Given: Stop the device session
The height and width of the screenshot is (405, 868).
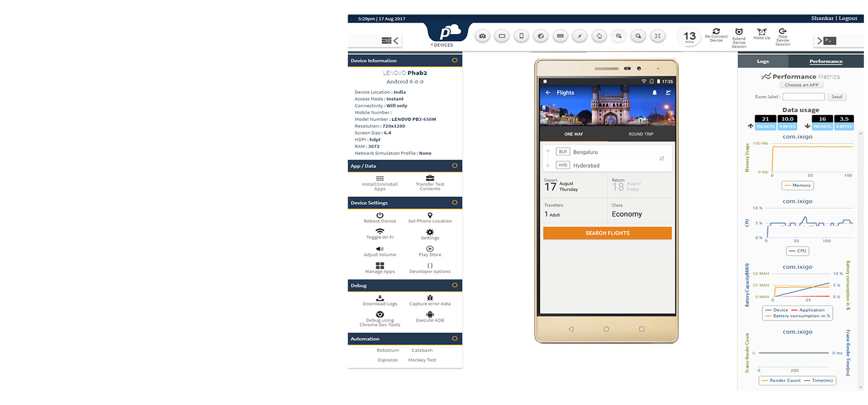Looking at the screenshot, I should [x=782, y=36].
